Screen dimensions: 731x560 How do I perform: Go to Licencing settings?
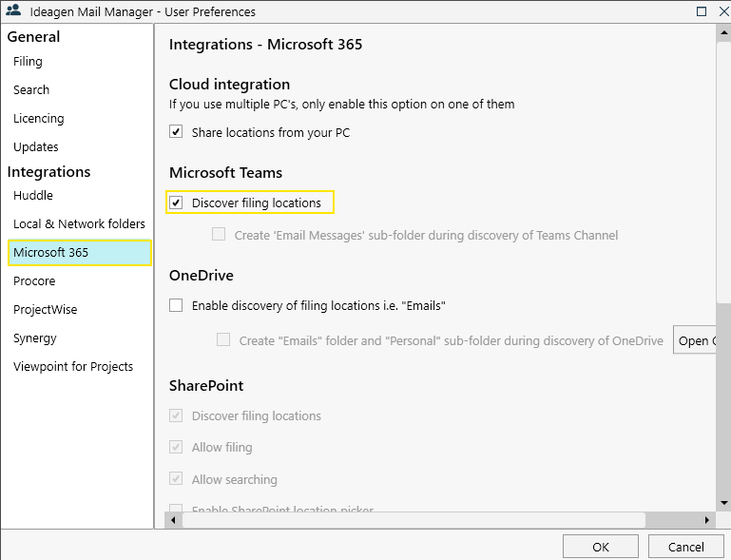click(x=39, y=119)
